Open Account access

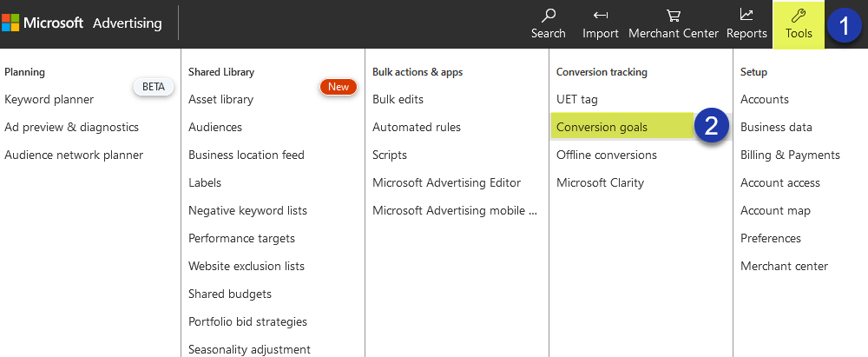click(x=780, y=182)
